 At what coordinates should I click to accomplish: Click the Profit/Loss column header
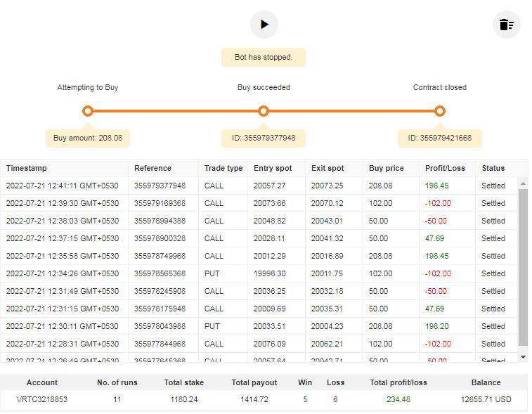[x=445, y=168]
